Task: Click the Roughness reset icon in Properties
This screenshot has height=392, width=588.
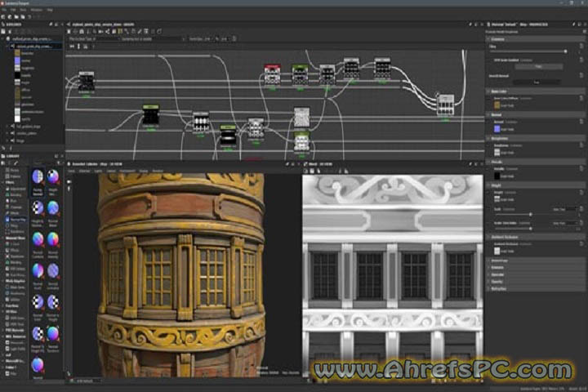Action: 581,145
